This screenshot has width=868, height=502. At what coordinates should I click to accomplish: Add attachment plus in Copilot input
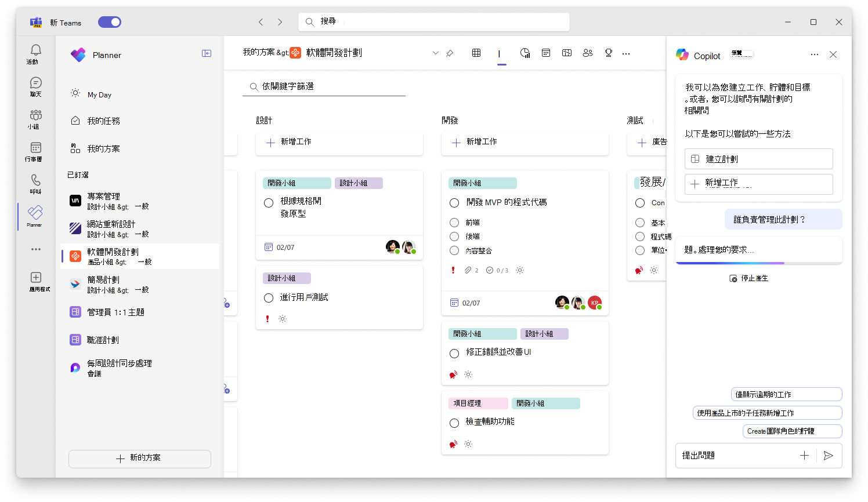(804, 456)
